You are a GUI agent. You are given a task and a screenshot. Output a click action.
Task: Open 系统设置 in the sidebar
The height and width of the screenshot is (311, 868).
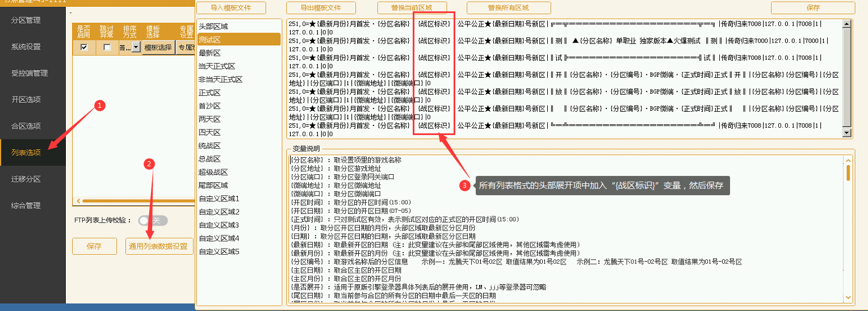click(26, 47)
